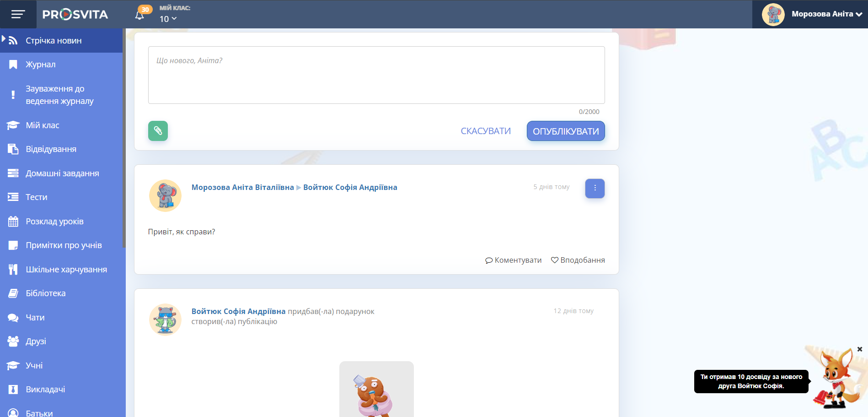This screenshot has width=868, height=417.
Task: Click Коментувати under the post
Action: (513, 260)
